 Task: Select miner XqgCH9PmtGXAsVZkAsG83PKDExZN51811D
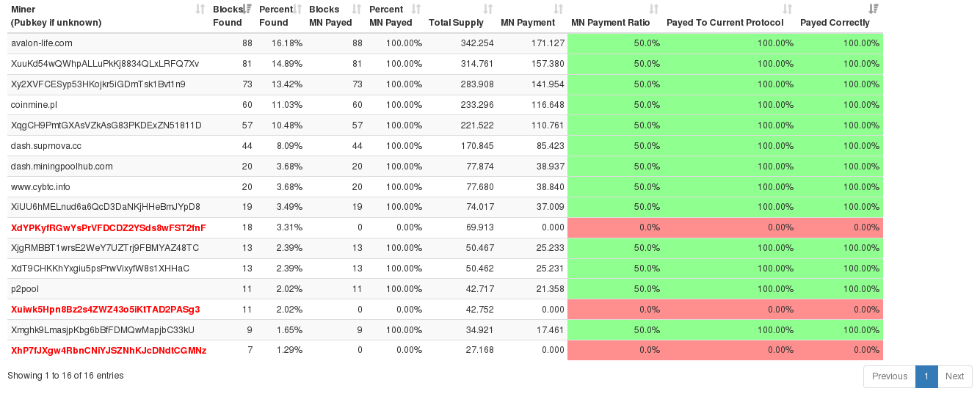pos(106,125)
